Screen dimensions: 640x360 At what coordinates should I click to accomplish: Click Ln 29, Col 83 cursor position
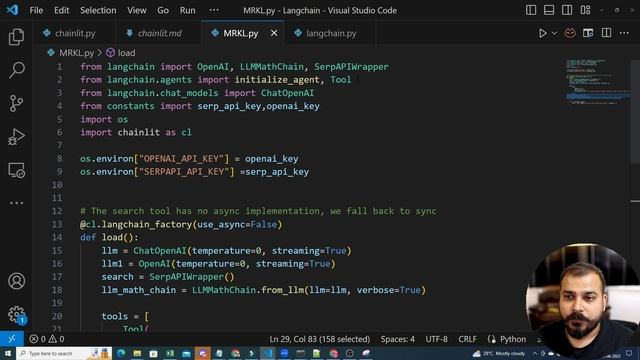[x=319, y=339]
